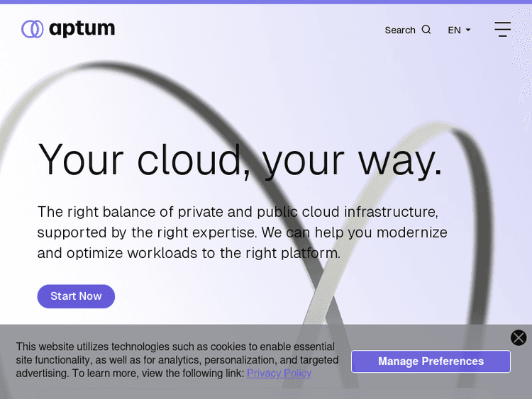Open the hamburger navigation menu
Viewport: 532px width, 399px height.
point(502,29)
